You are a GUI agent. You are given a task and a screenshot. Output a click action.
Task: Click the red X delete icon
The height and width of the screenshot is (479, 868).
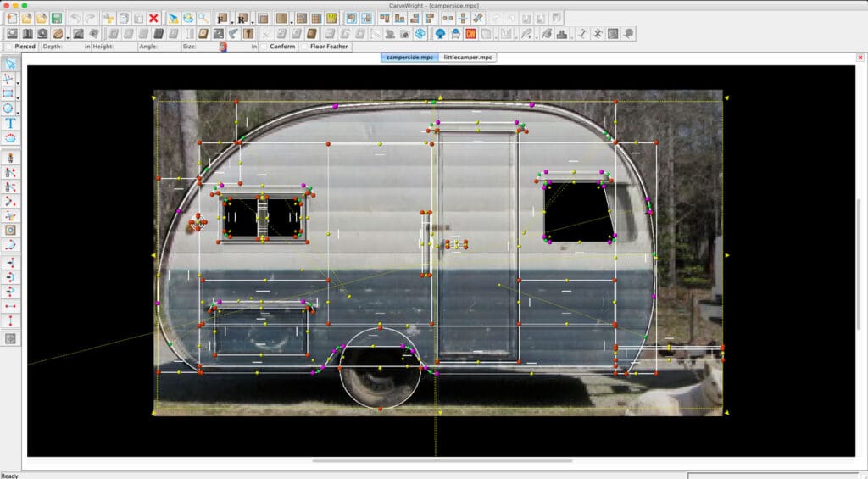pos(153,18)
